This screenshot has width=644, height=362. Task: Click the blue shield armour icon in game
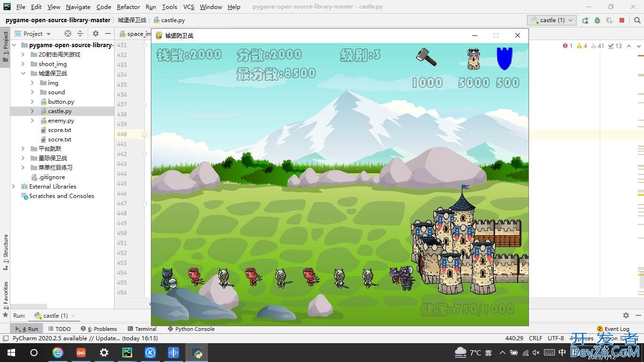pyautogui.click(x=504, y=58)
